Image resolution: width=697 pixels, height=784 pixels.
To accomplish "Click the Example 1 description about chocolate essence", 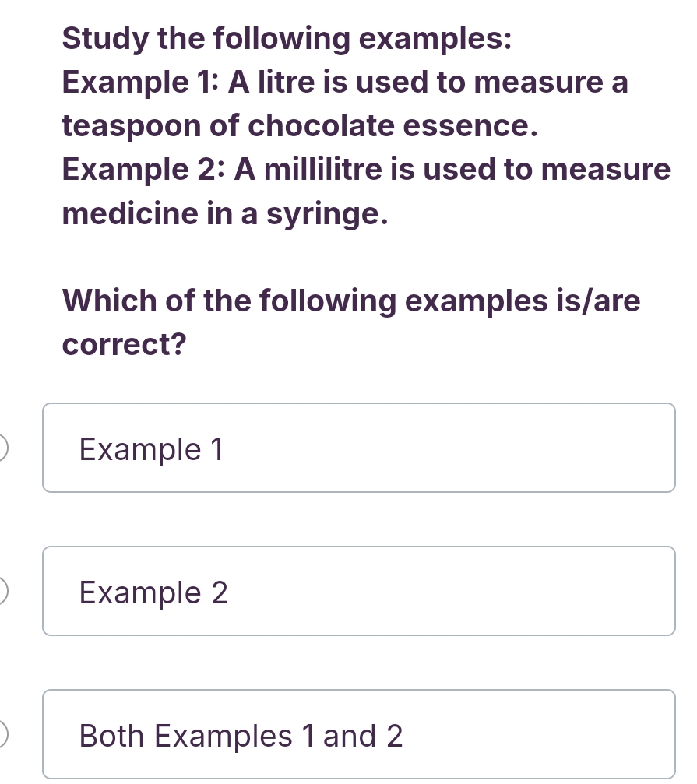I will point(343,103).
